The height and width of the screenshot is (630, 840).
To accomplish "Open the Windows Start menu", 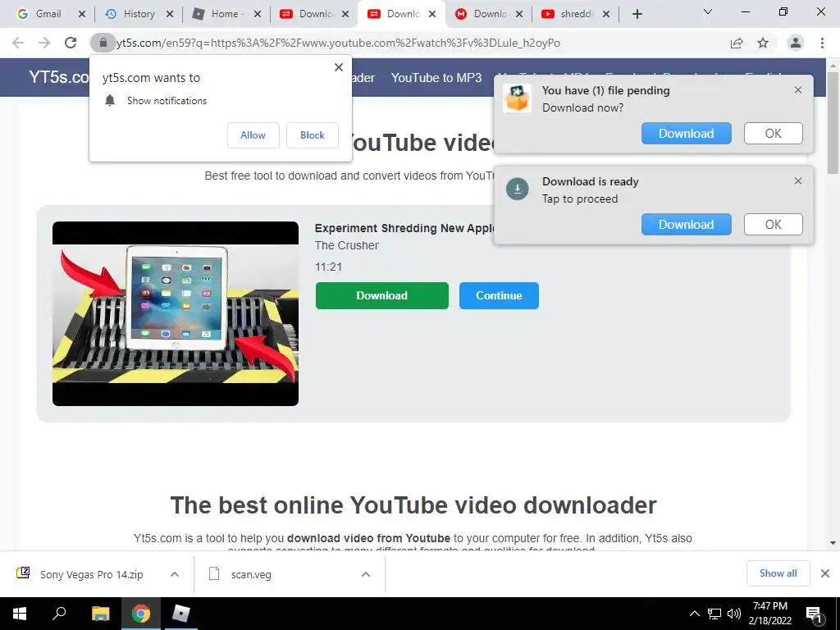I will click(x=20, y=614).
